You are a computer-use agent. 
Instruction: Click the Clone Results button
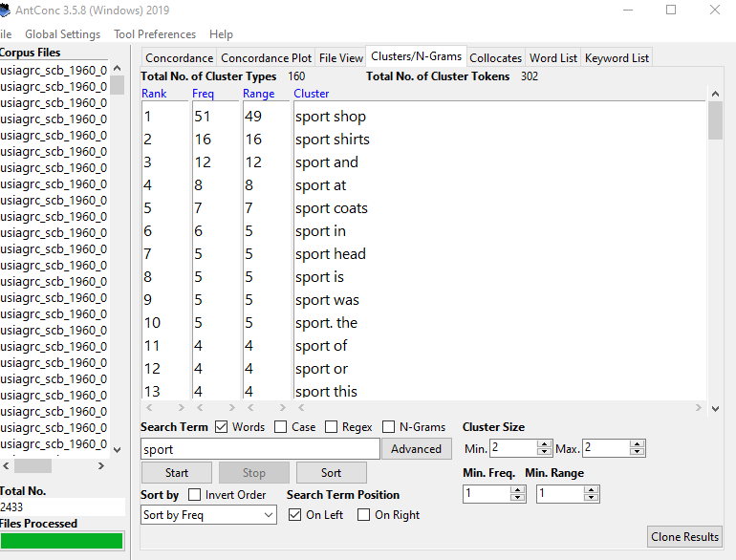coord(684,536)
